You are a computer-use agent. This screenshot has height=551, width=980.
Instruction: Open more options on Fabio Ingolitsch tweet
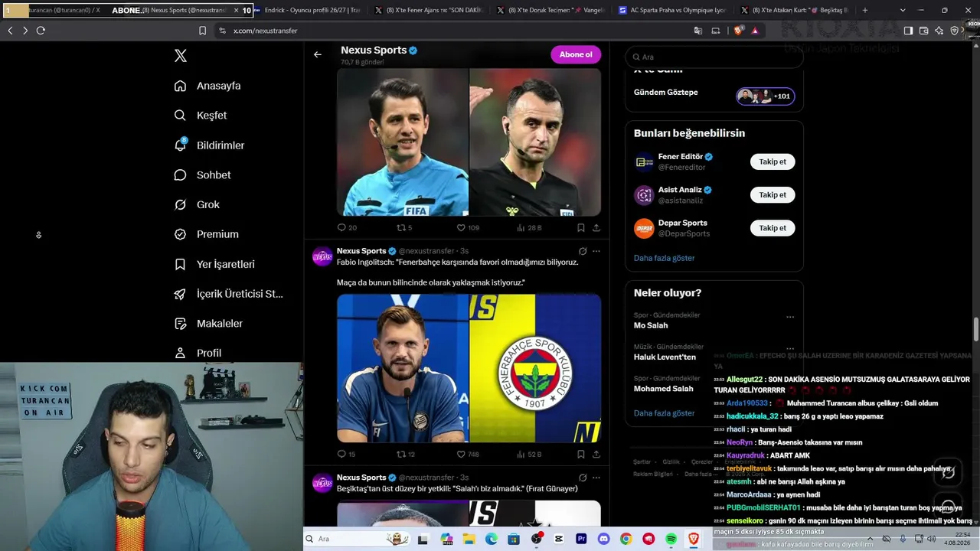click(596, 251)
